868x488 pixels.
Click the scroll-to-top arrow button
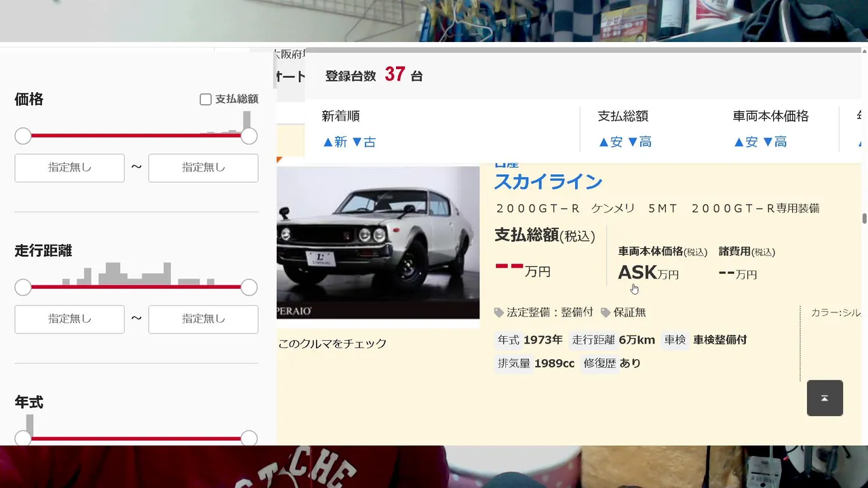coord(825,398)
